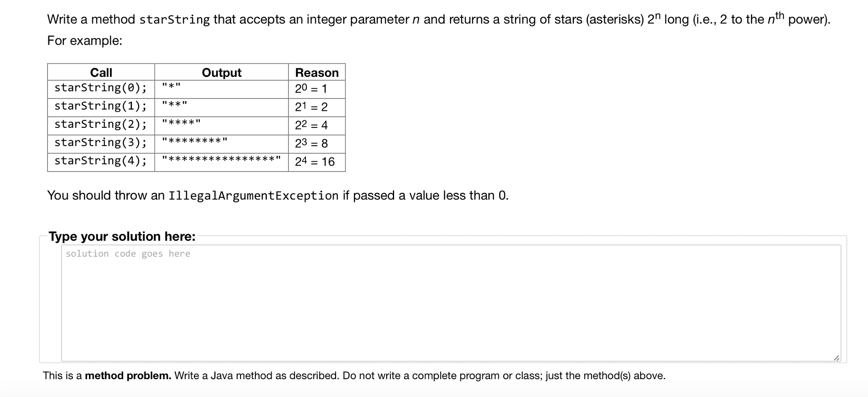Click the Call column header
The image size is (868, 397).
[x=101, y=72]
